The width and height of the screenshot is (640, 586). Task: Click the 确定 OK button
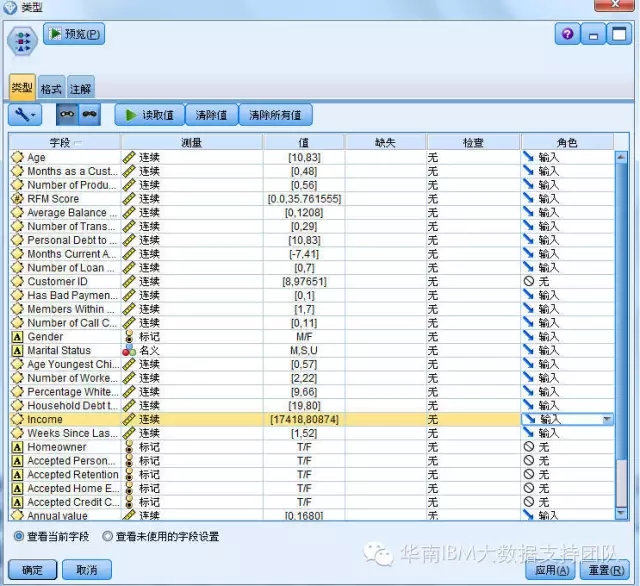32,569
